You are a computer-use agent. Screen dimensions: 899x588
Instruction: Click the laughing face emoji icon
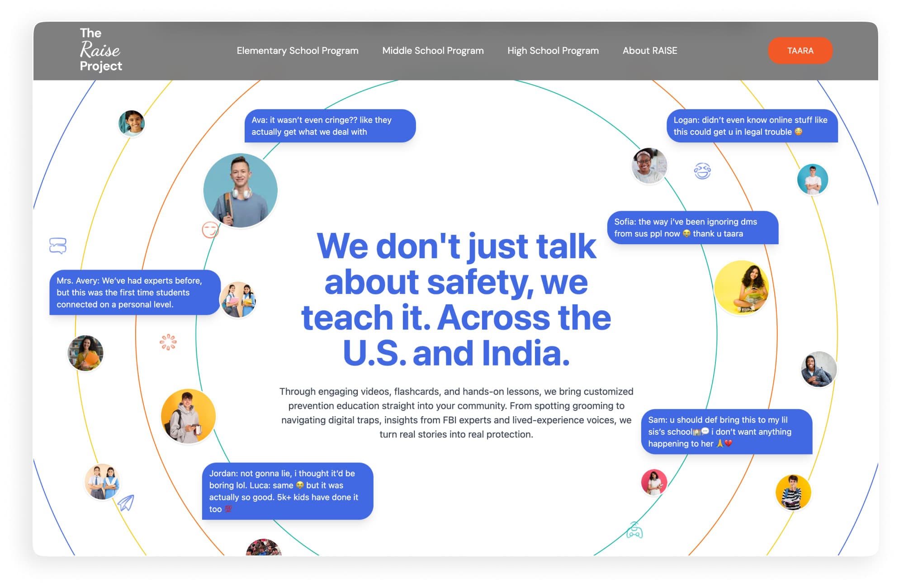click(702, 171)
